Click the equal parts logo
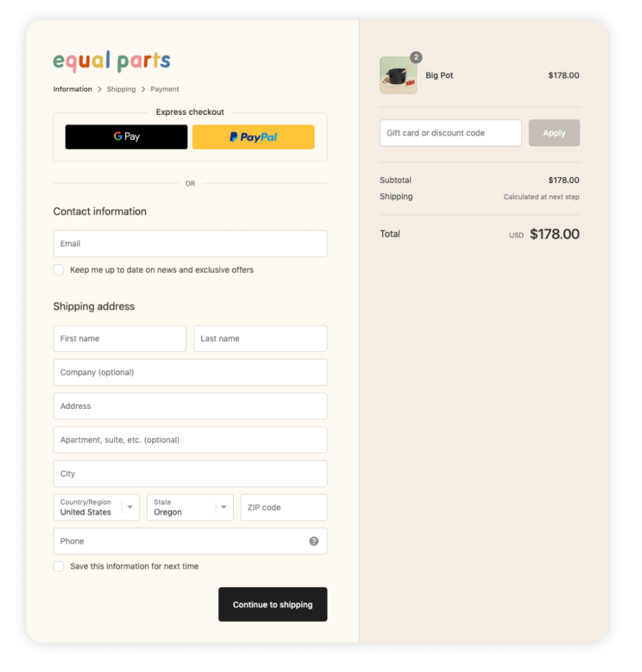This screenshot has width=642, height=672. click(x=112, y=61)
